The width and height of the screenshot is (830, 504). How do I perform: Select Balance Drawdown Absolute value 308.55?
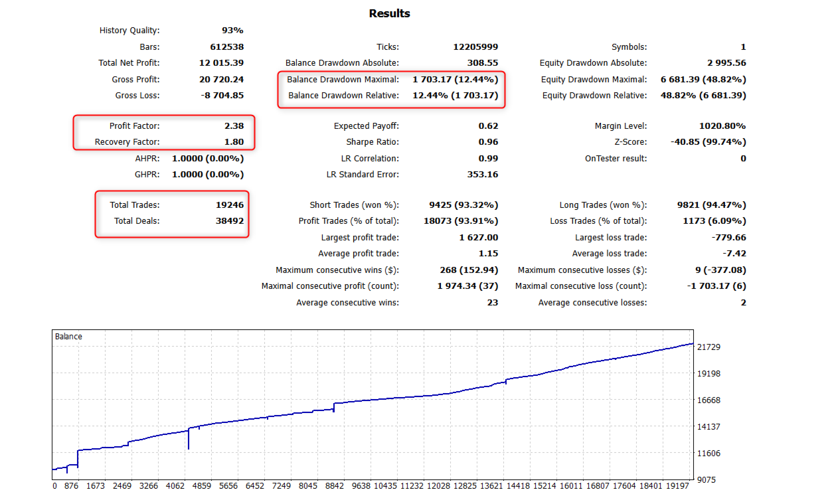pyautogui.click(x=483, y=63)
